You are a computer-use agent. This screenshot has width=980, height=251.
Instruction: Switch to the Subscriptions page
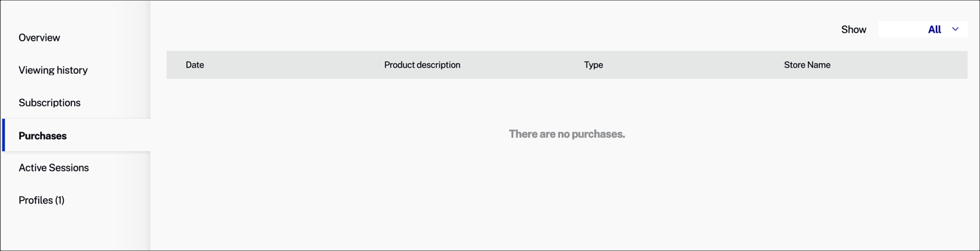50,102
